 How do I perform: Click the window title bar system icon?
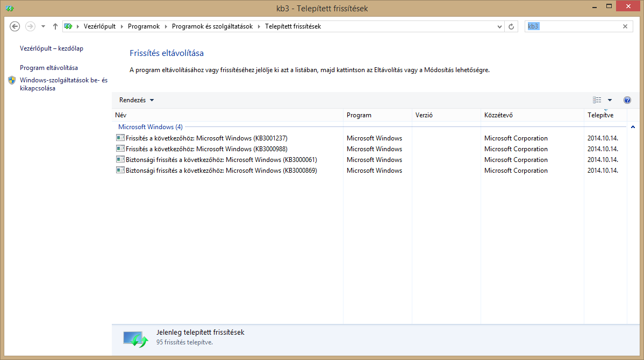click(10, 8)
